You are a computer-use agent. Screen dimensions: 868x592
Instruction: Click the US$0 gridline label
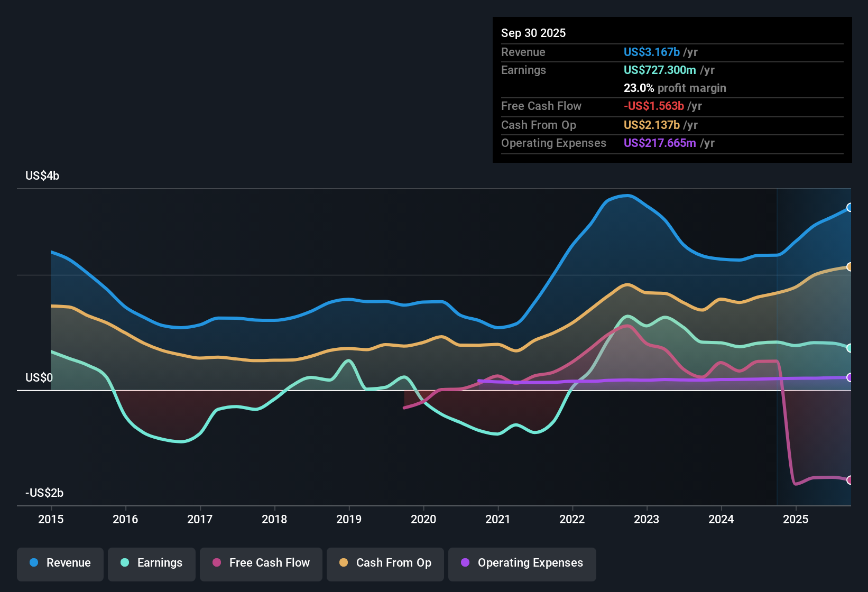(x=39, y=378)
